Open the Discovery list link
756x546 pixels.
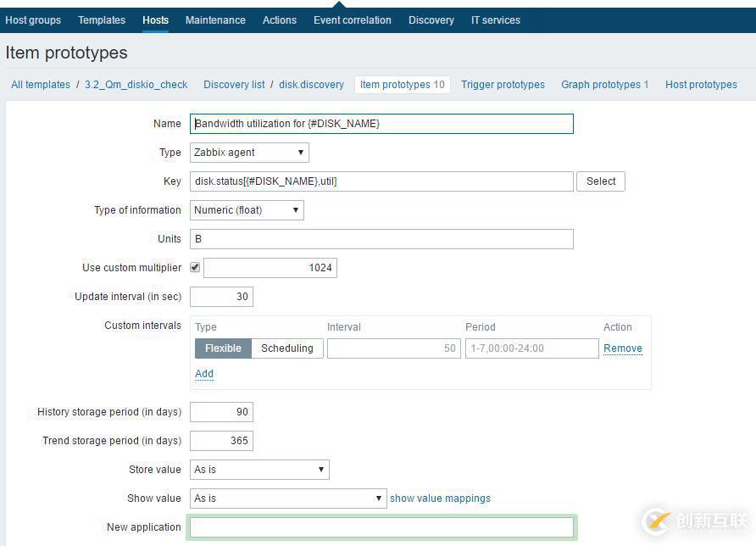click(234, 85)
